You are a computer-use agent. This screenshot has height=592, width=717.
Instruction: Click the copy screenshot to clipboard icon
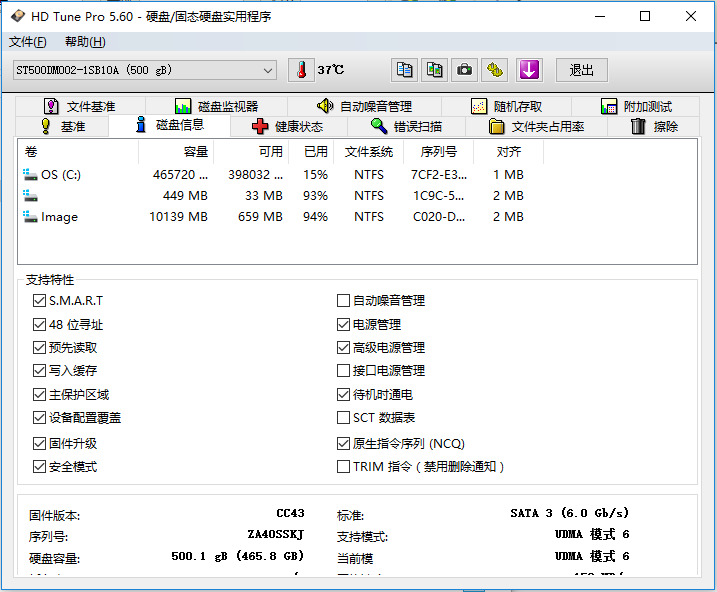pos(434,70)
